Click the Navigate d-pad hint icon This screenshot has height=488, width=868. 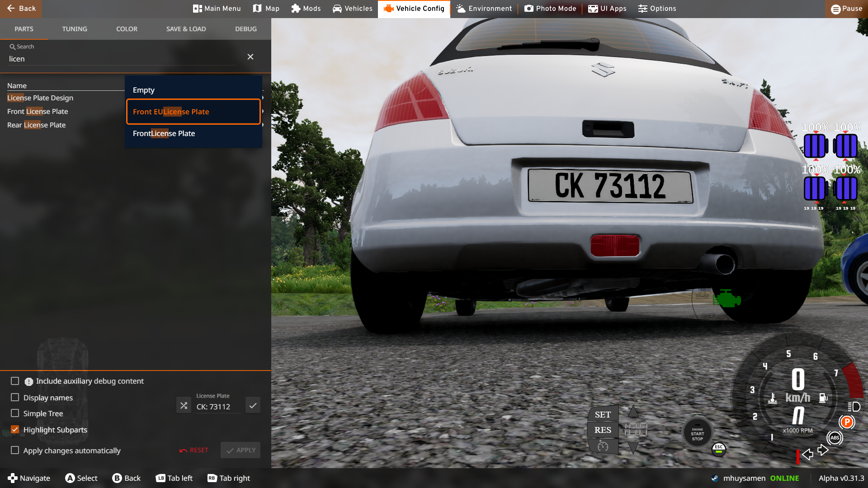[x=13, y=478]
